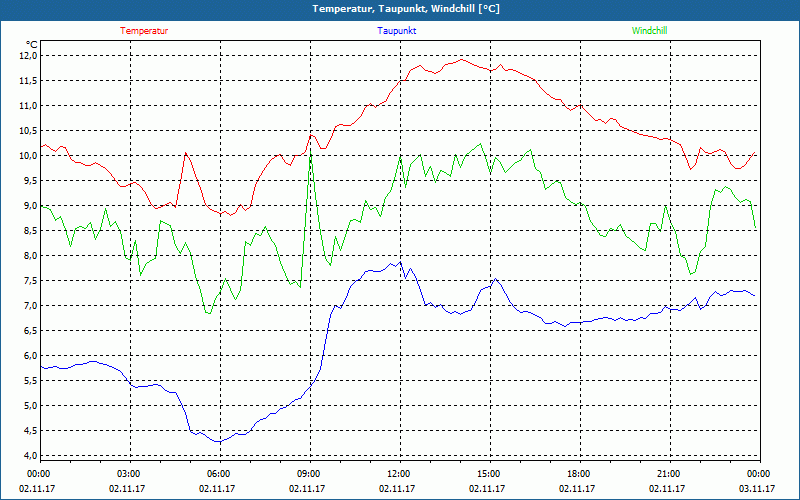Viewport: 800px width, 500px height.
Task: Click the 7,5 y-axis value
Action: point(31,281)
